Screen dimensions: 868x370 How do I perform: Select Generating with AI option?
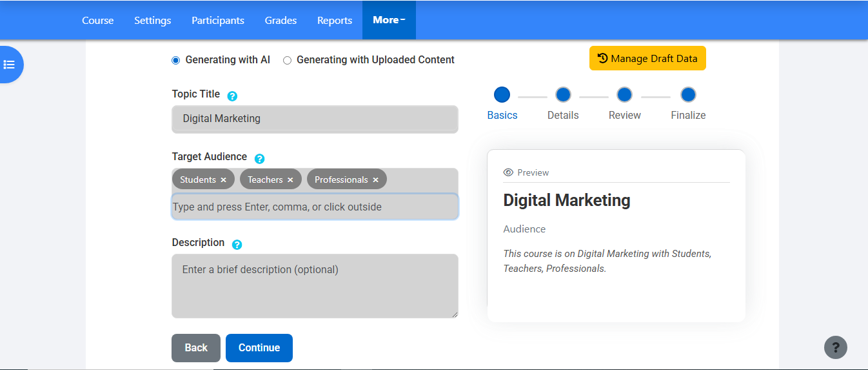[176, 60]
